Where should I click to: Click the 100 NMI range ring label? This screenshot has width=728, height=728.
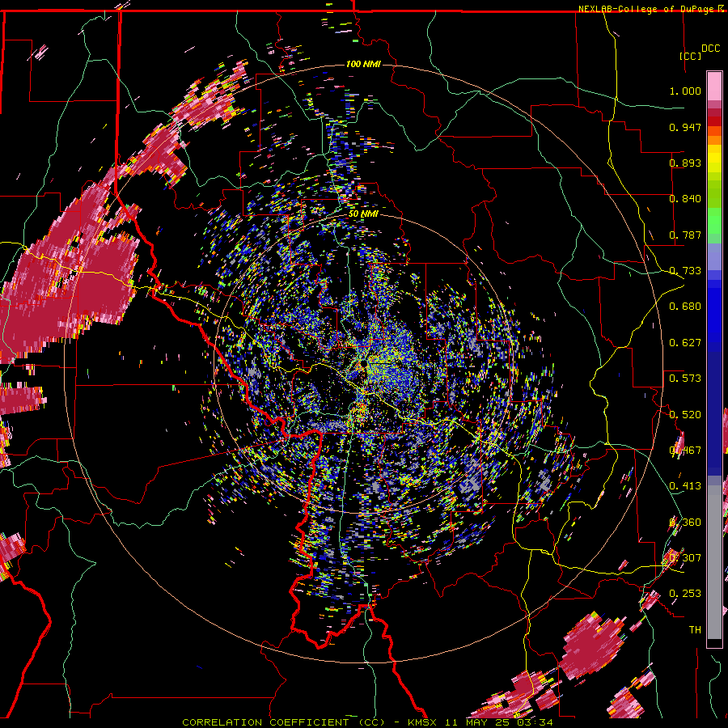[363, 64]
